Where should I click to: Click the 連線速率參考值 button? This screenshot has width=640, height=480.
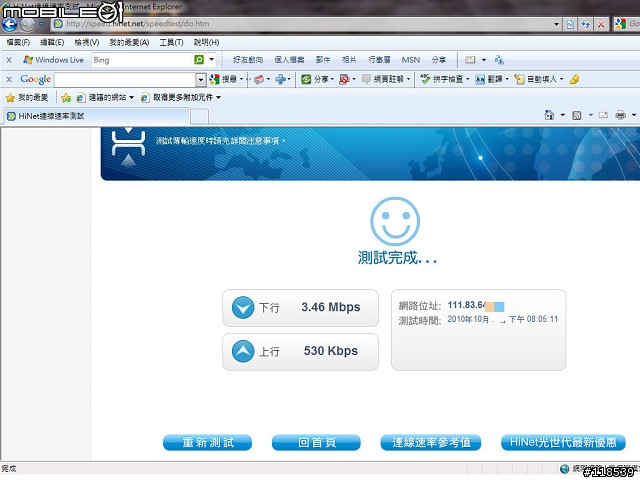431,442
